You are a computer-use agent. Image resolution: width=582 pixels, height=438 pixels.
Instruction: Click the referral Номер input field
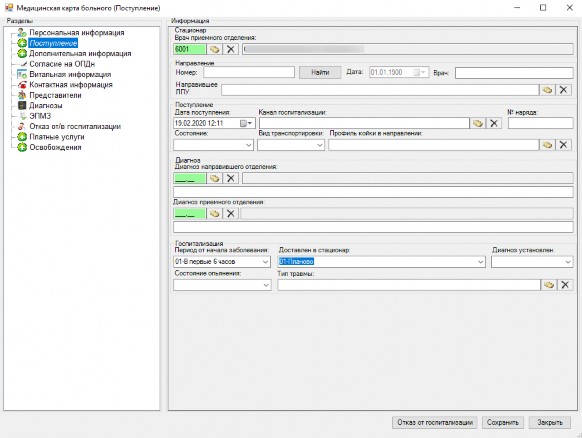point(249,72)
